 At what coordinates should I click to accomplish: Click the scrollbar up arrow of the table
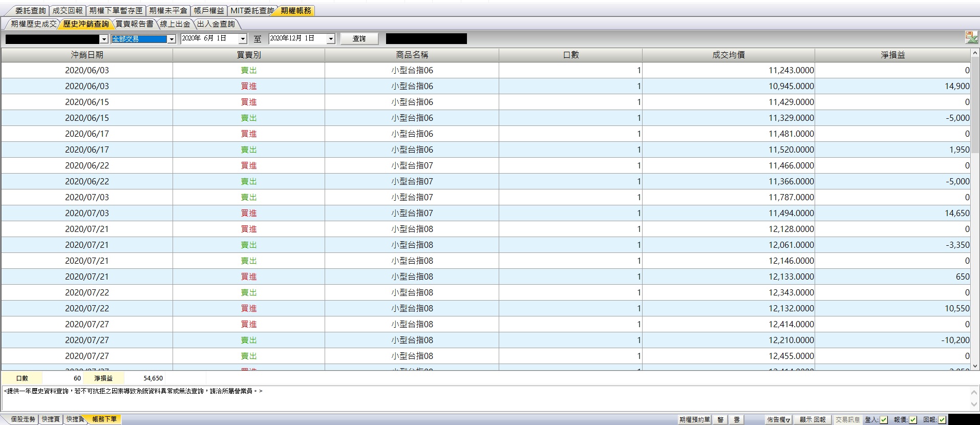(975, 53)
